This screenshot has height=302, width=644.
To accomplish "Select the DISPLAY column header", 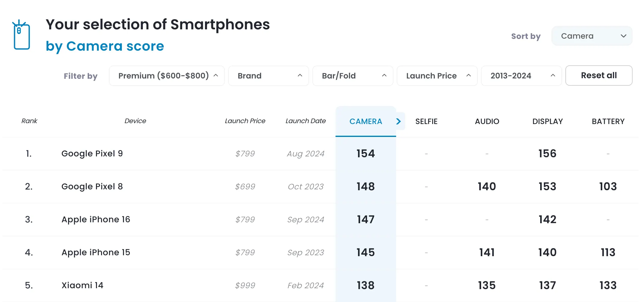I will [548, 121].
